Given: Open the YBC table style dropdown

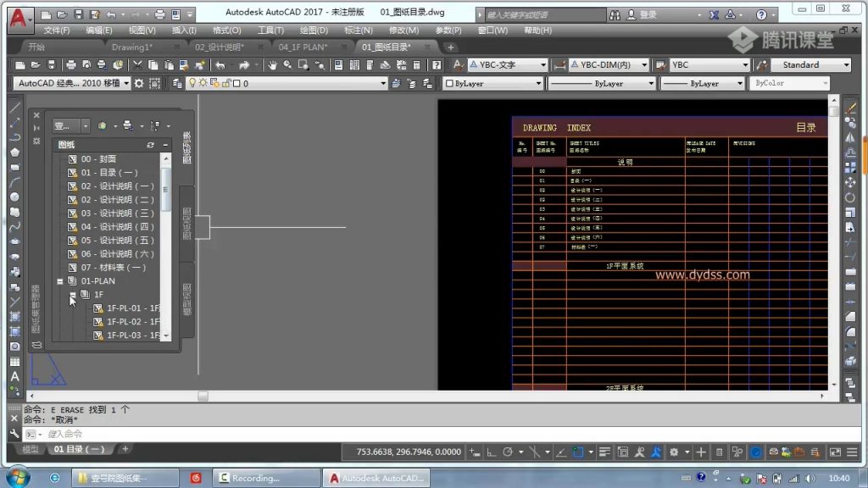Looking at the screenshot, I should click(x=745, y=65).
